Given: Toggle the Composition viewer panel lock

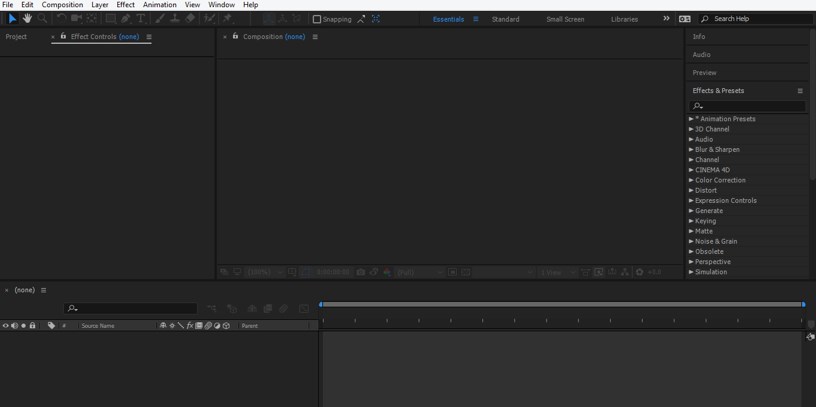Looking at the screenshot, I should point(235,36).
